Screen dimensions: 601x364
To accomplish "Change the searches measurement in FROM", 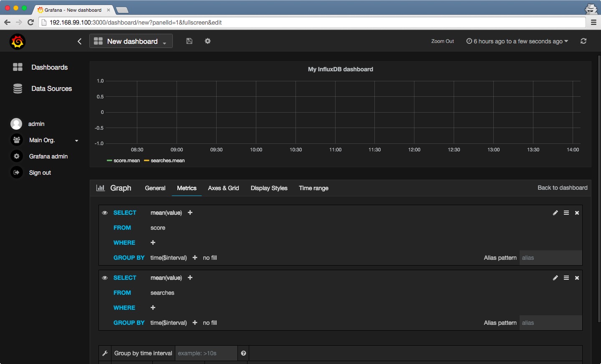I will 162,293.
